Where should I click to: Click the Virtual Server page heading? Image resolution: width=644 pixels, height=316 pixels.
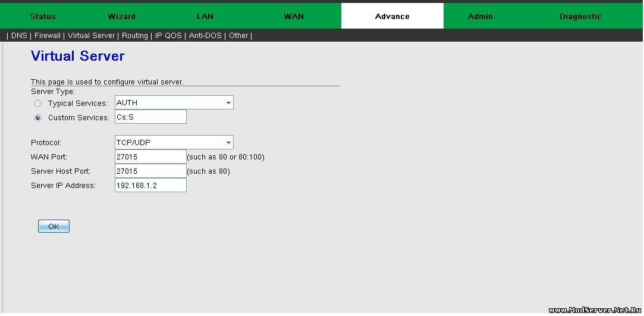click(78, 56)
